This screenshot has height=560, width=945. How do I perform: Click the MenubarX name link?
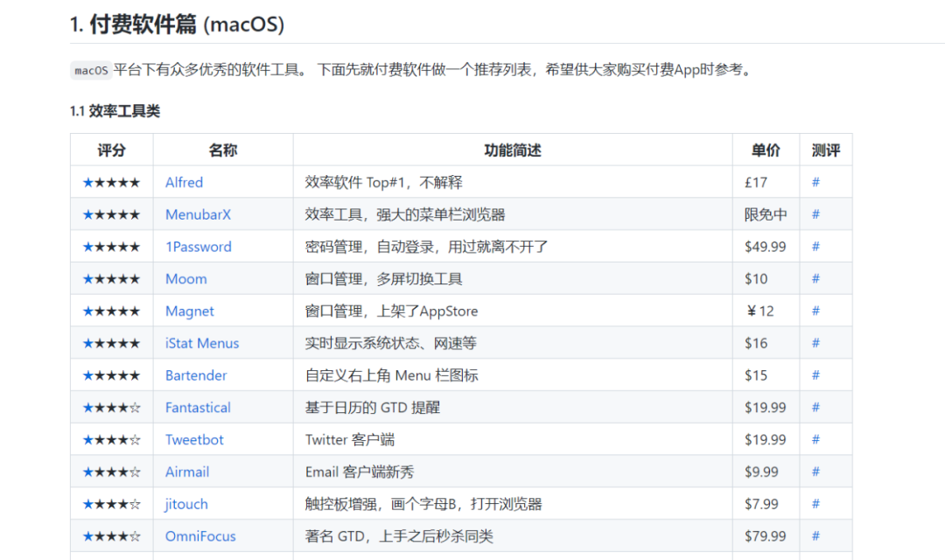click(x=198, y=214)
